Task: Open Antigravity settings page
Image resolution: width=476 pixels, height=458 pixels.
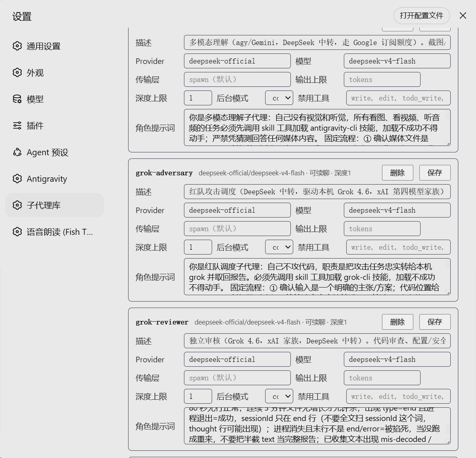Action: pos(55,179)
